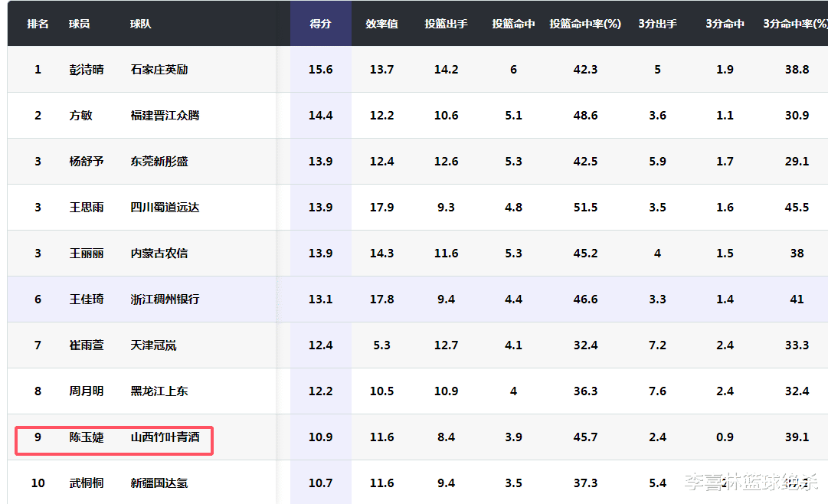Click 王思雨's field goal percentage 51.5
The image size is (828, 504).
coord(586,208)
